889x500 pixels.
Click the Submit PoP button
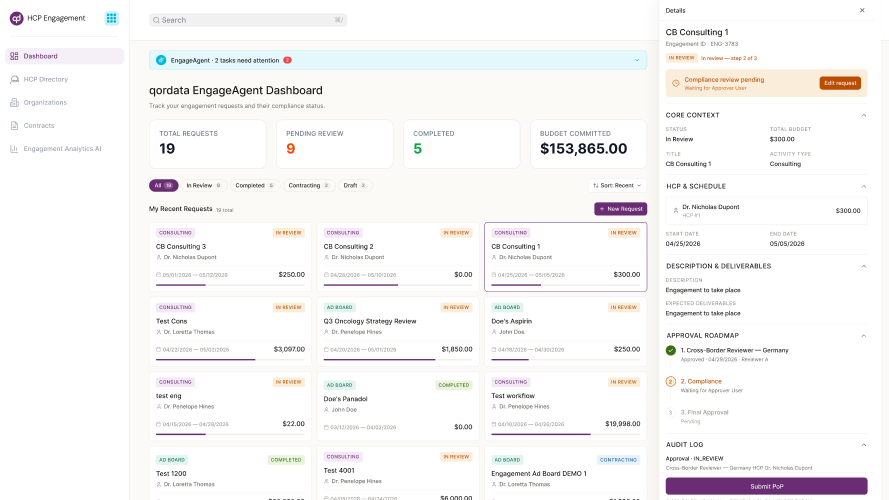tap(766, 486)
